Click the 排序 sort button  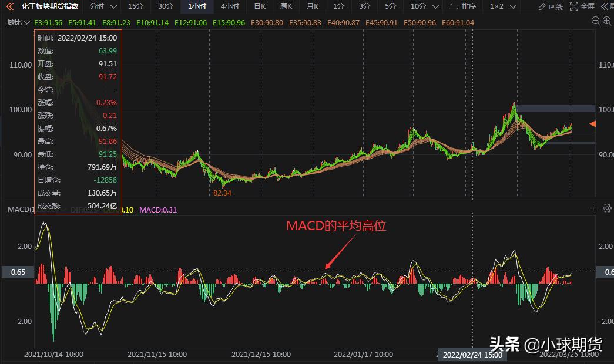coord(463,6)
